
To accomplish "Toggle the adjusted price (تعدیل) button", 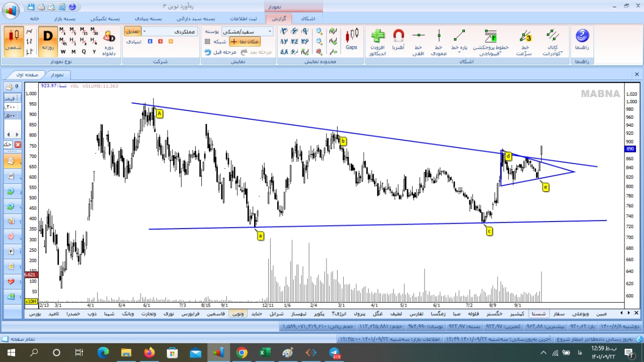I will (x=133, y=31).
